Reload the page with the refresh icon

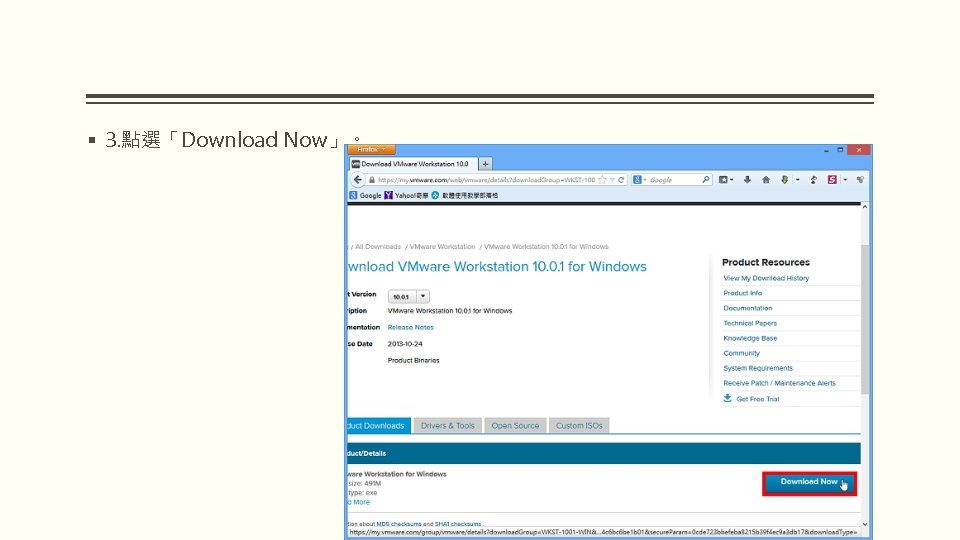[621, 180]
